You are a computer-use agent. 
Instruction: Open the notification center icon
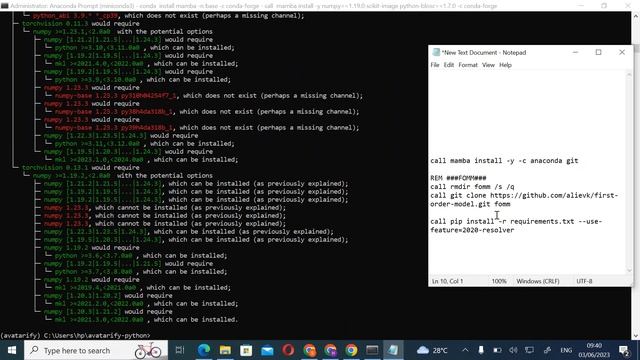(624, 350)
